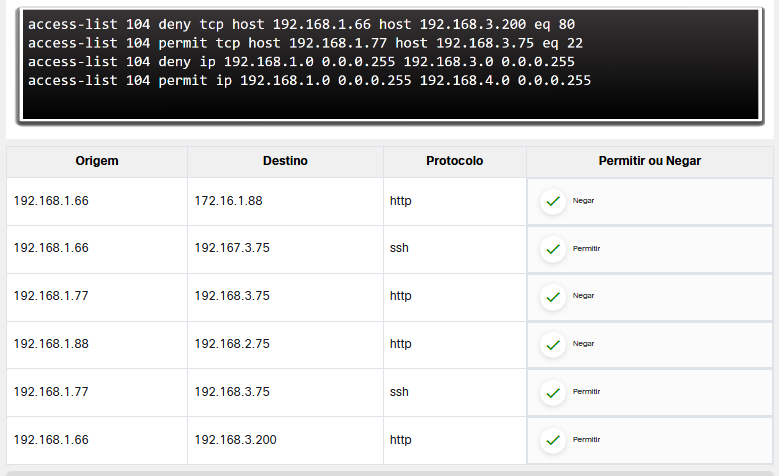Image resolution: width=779 pixels, height=476 pixels.
Task: Open the Permitir answer for destination 192.167.3.75
Action: [x=586, y=249]
